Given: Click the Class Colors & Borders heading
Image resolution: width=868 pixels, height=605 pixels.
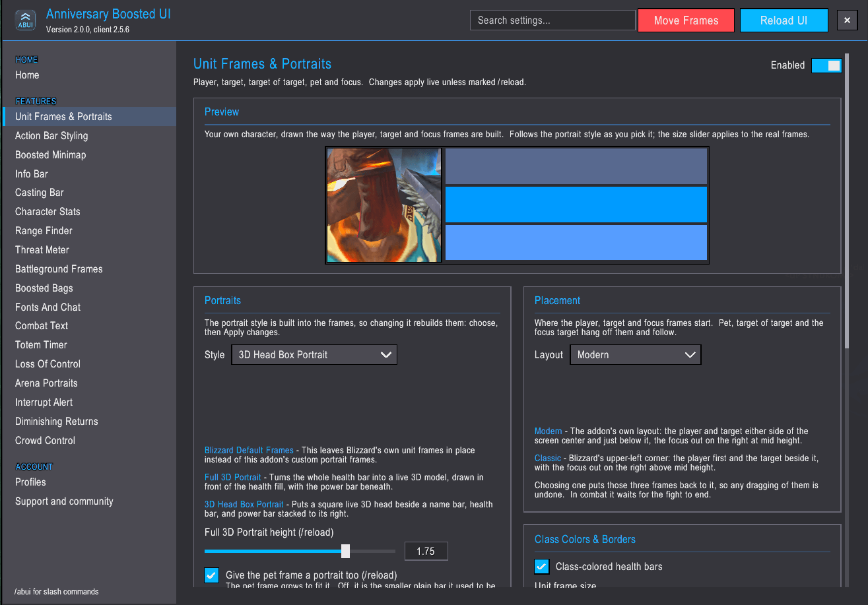Looking at the screenshot, I should point(585,540).
